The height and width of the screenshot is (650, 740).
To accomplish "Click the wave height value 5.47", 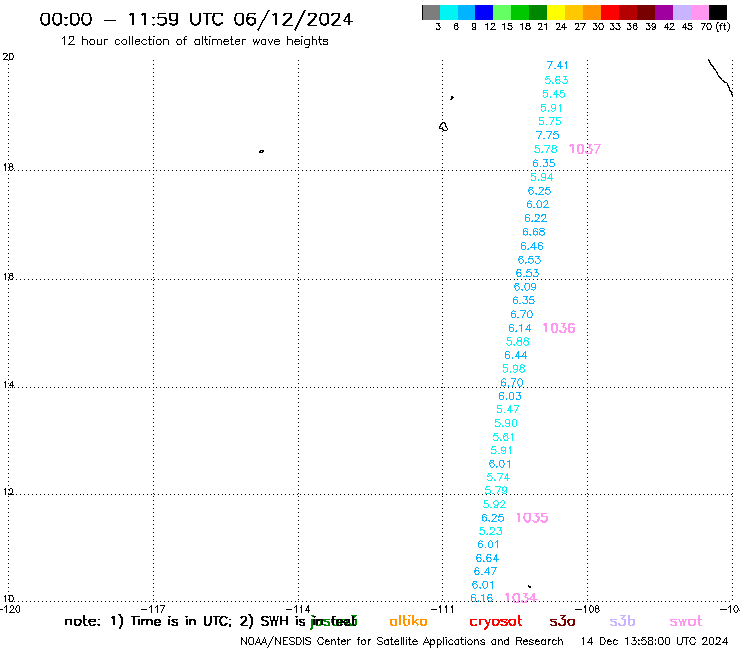I will 508,409.
